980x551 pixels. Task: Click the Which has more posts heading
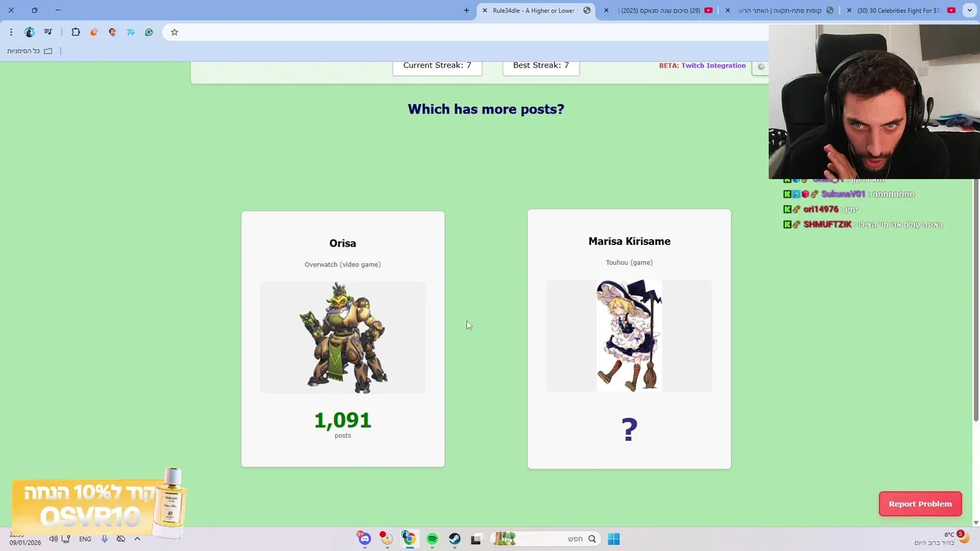pos(486,109)
